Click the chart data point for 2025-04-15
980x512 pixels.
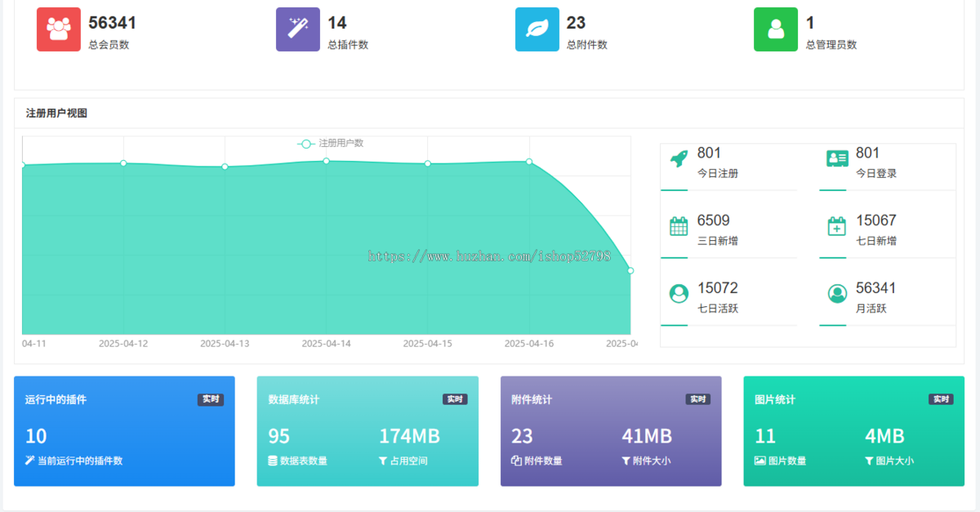pyautogui.click(x=427, y=163)
